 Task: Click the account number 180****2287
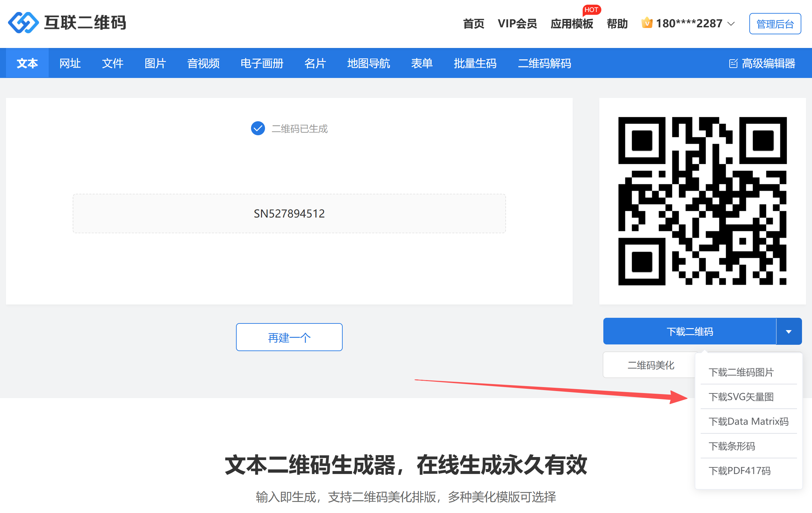[x=689, y=24]
